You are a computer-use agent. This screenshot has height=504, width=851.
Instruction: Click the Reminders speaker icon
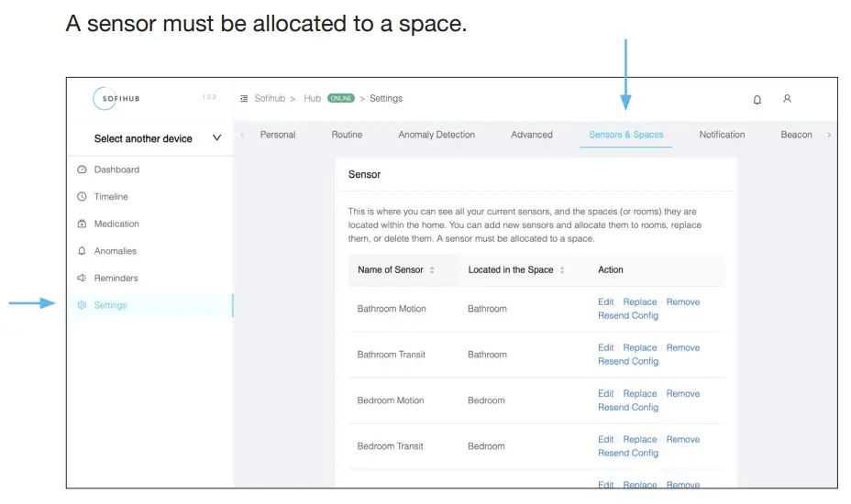[82, 278]
